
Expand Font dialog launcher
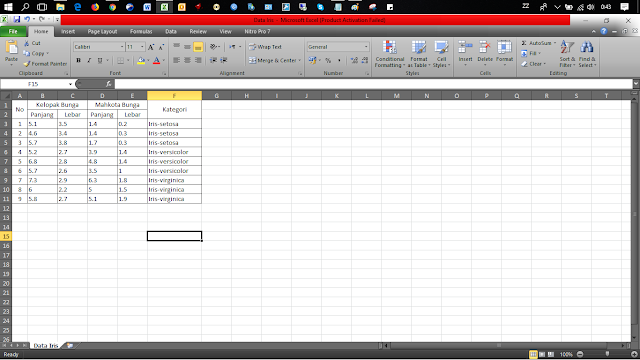(x=164, y=73)
